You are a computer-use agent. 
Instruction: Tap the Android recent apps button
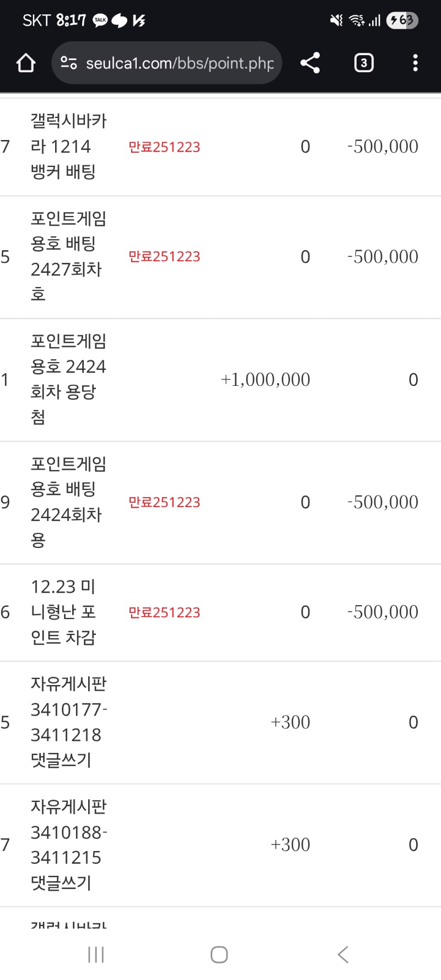[x=96, y=955]
